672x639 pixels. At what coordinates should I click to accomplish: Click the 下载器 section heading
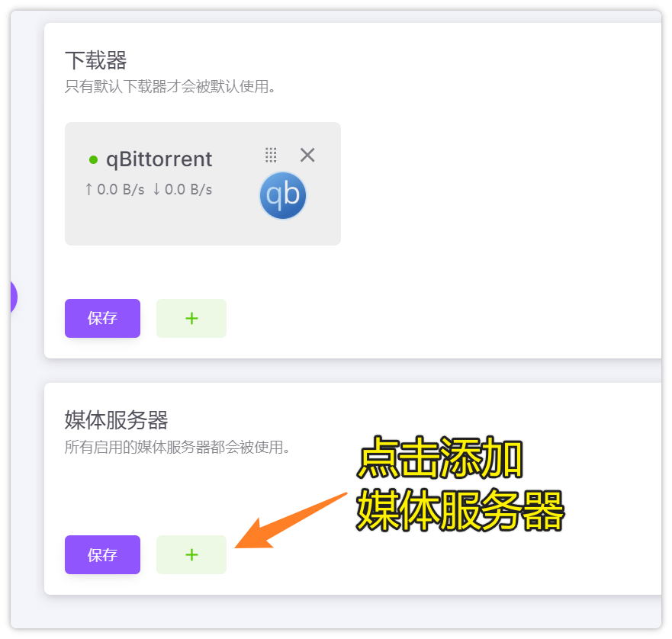tap(95, 60)
